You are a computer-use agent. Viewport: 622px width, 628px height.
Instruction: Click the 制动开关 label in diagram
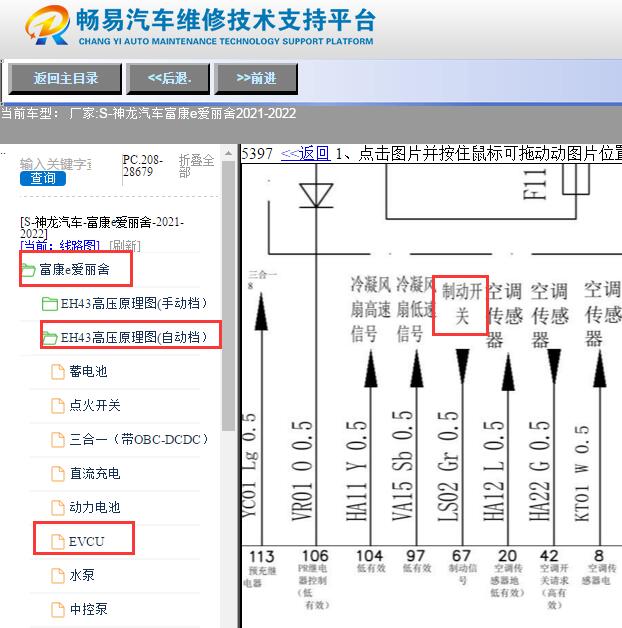click(461, 304)
